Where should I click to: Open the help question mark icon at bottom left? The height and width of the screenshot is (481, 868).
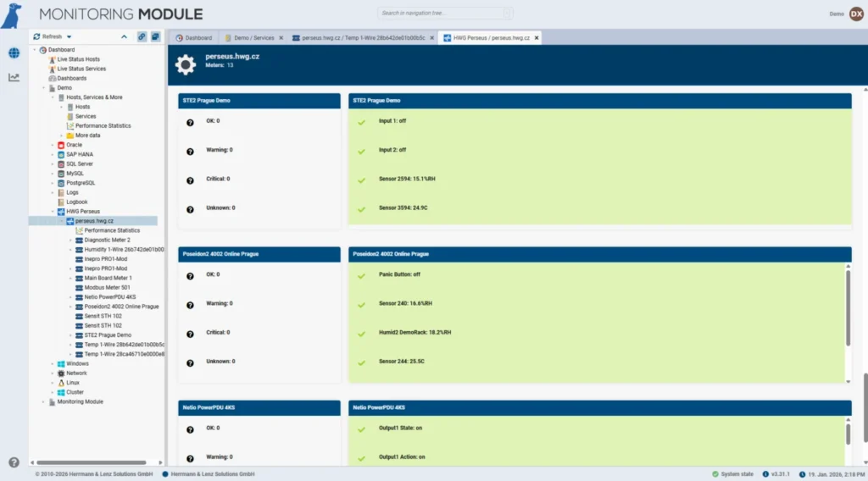[14, 462]
